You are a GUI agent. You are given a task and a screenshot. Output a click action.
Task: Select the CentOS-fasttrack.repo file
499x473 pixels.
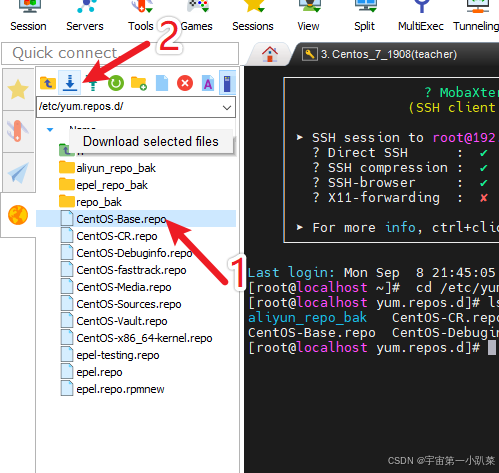tap(131, 270)
